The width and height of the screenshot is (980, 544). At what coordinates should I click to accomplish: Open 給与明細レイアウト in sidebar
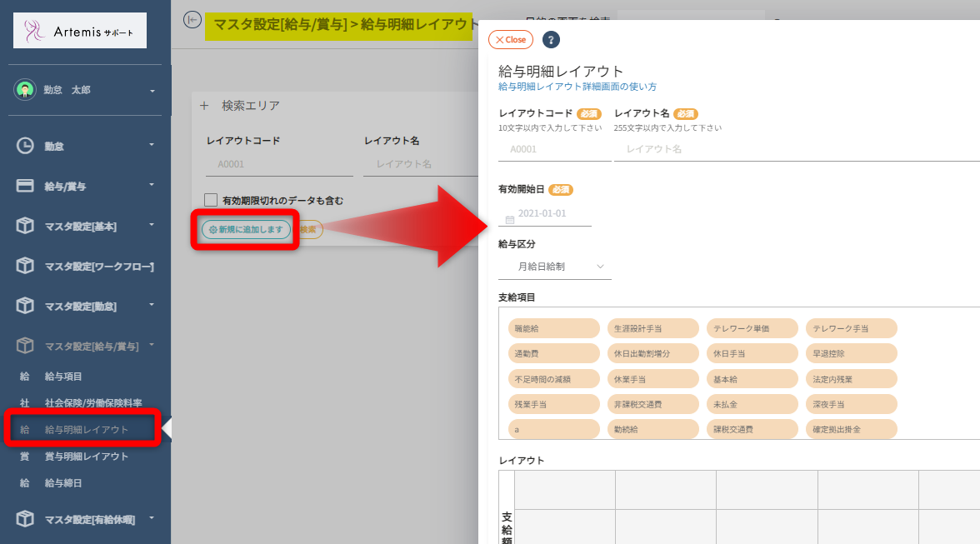(x=87, y=430)
